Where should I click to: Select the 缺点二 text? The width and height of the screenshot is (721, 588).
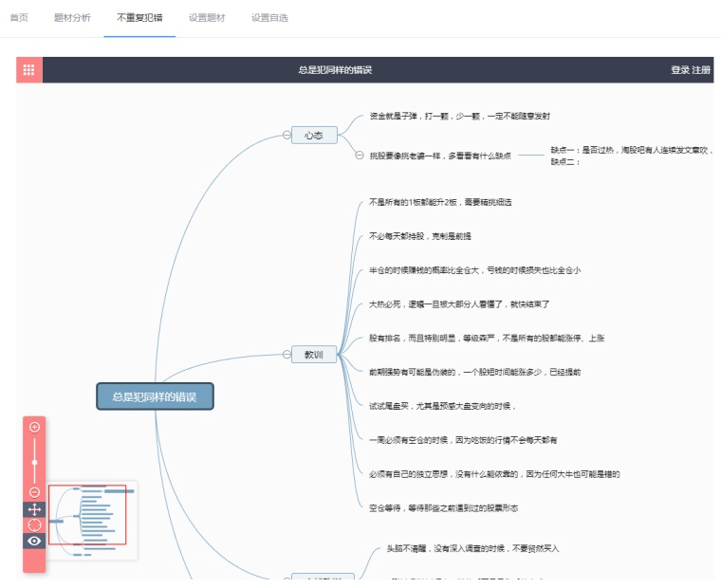pyautogui.click(x=566, y=162)
